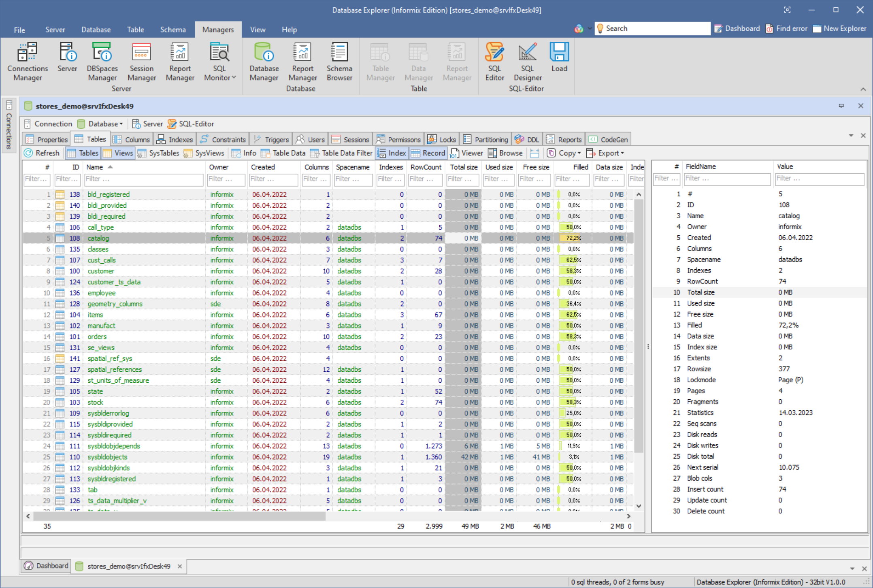
Task: Select the customer table row
Action: point(328,271)
